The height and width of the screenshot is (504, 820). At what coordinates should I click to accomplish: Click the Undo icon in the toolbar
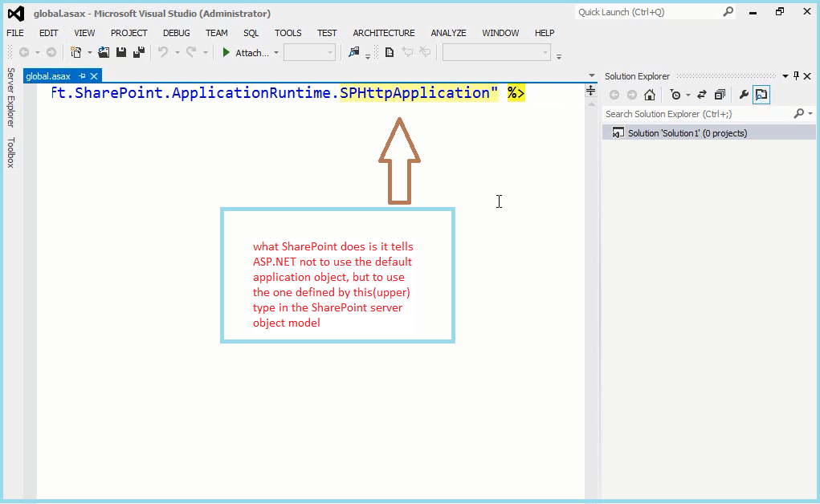tap(165, 51)
